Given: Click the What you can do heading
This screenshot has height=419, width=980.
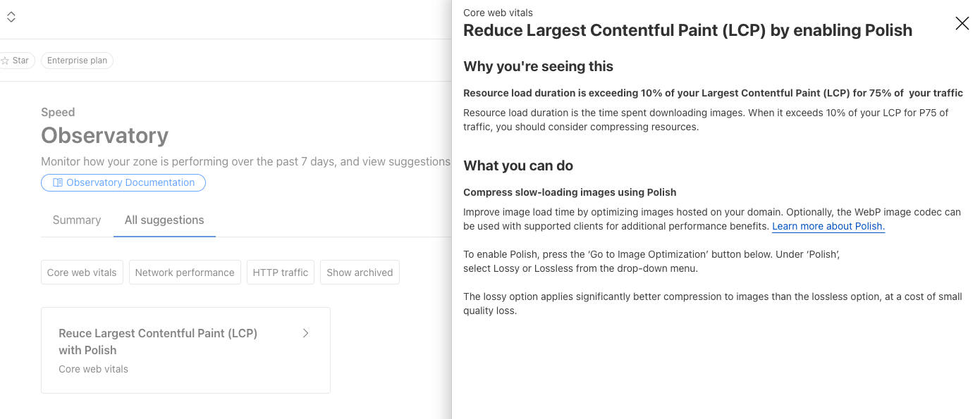Looking at the screenshot, I should coord(518,166).
